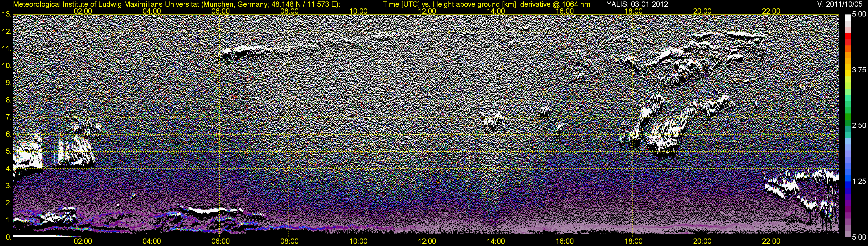Click the 3.75 color scale value
Viewport: 868px width, 246px height.
[x=859, y=70]
